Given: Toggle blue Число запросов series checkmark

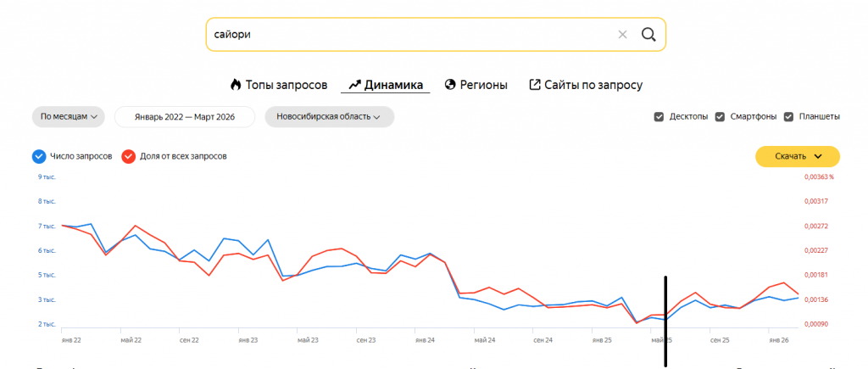Looking at the screenshot, I should point(38,156).
